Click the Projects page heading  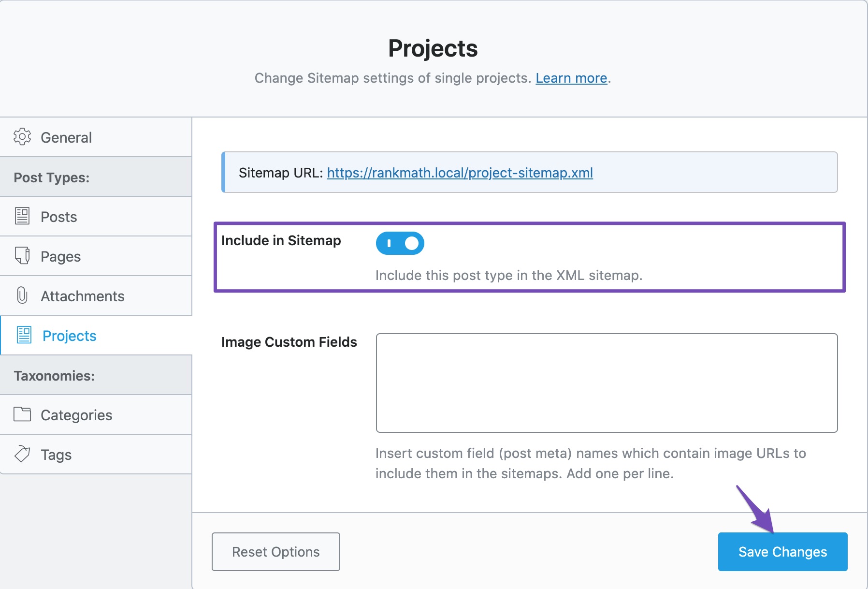point(433,48)
